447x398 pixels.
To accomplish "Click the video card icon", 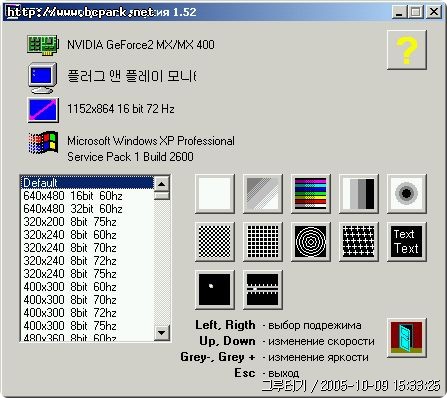I will (43, 45).
